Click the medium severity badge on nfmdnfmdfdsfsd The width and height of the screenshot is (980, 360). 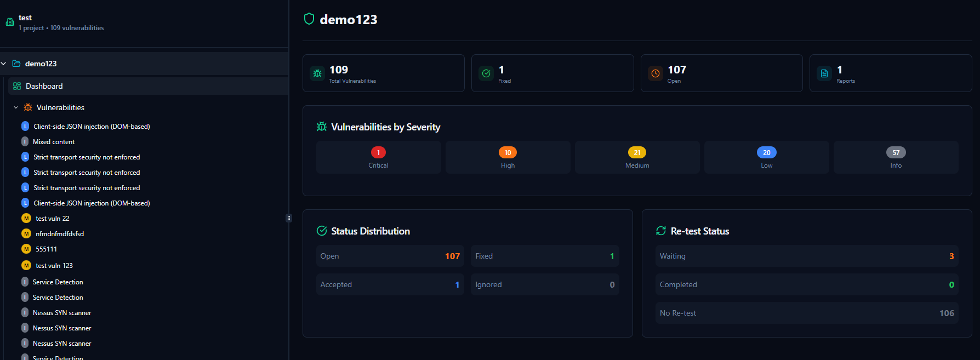(x=26, y=233)
